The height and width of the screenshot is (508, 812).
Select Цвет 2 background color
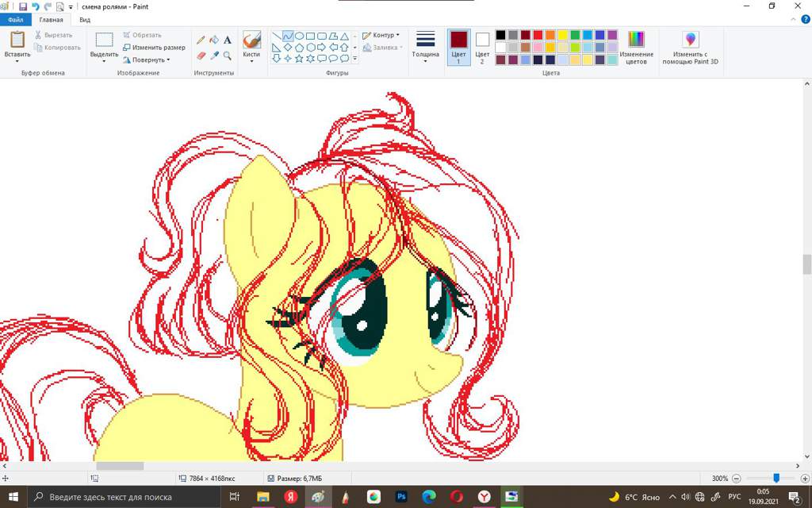(482, 47)
